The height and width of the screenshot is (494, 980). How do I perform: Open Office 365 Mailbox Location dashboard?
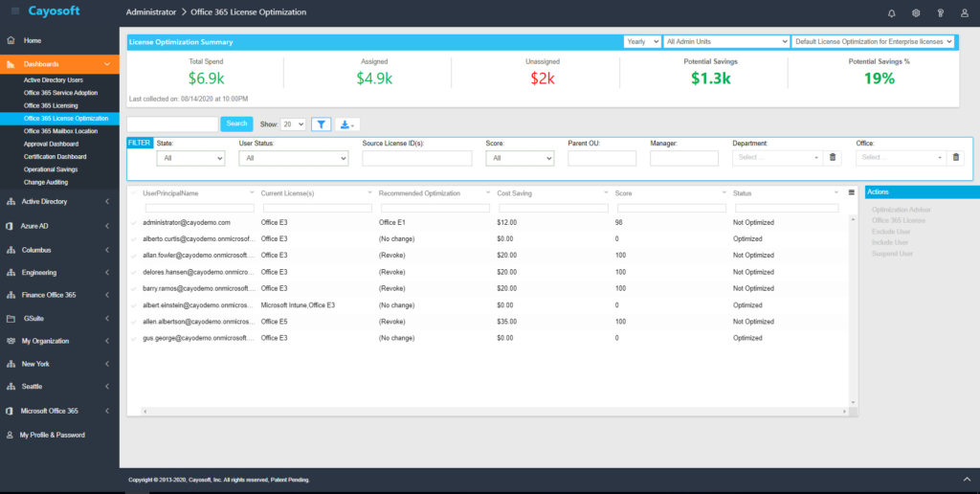[x=60, y=131]
